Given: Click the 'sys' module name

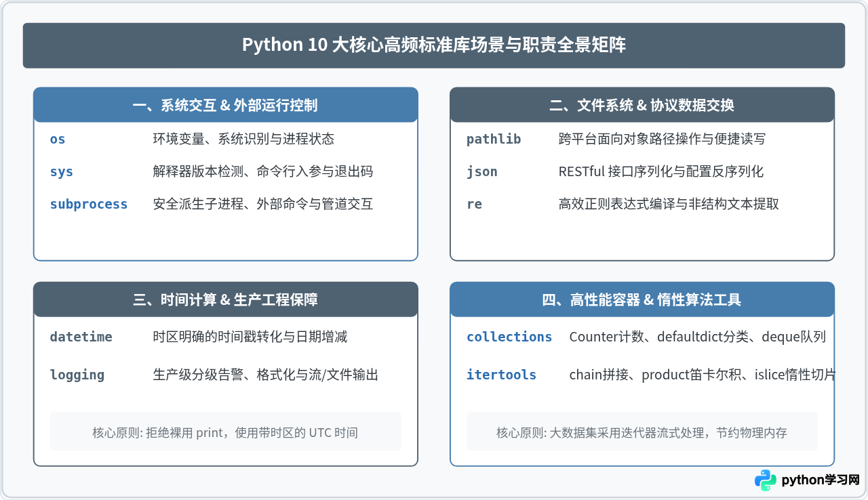Looking at the screenshot, I should coord(62,171).
